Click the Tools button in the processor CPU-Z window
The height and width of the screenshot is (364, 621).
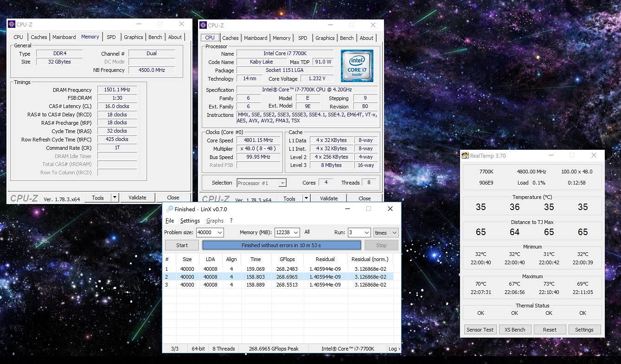(x=289, y=198)
